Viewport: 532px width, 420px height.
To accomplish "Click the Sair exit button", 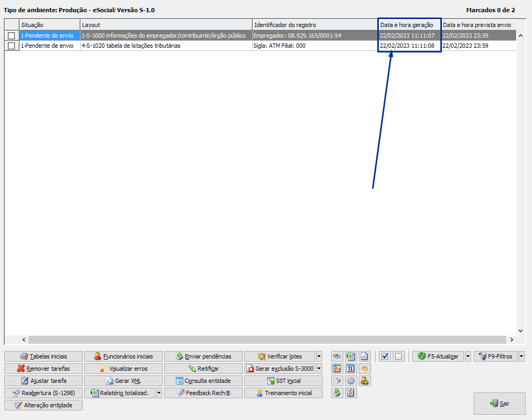I will [x=500, y=404].
